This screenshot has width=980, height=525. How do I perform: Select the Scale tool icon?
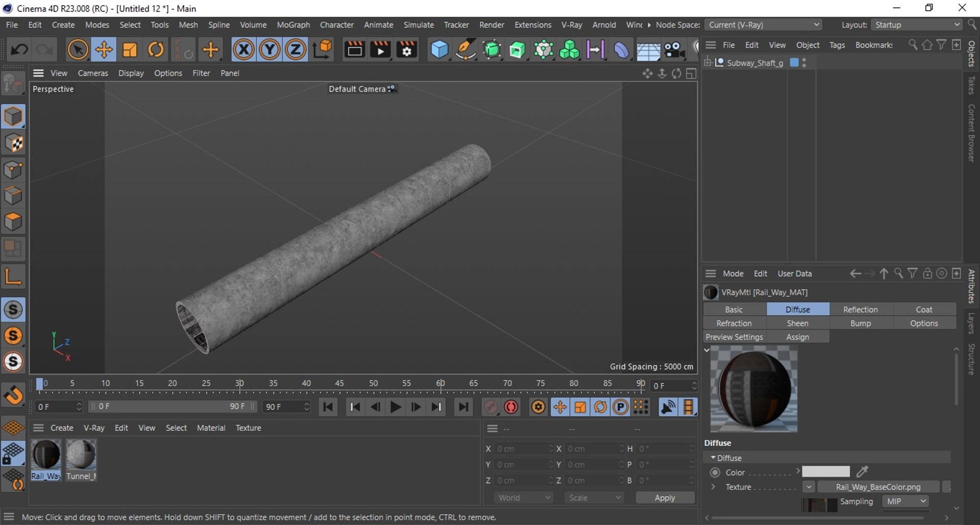pyautogui.click(x=130, y=50)
